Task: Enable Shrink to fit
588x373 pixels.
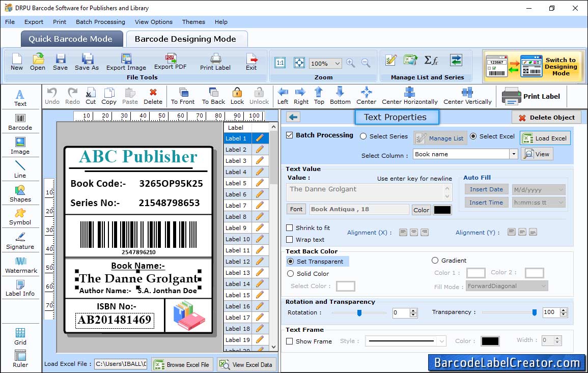Action: coord(290,228)
